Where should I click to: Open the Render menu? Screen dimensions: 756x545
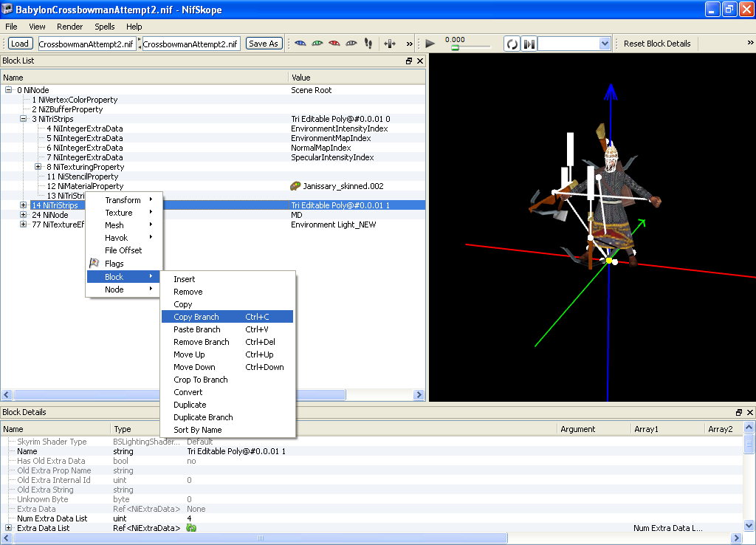(70, 27)
